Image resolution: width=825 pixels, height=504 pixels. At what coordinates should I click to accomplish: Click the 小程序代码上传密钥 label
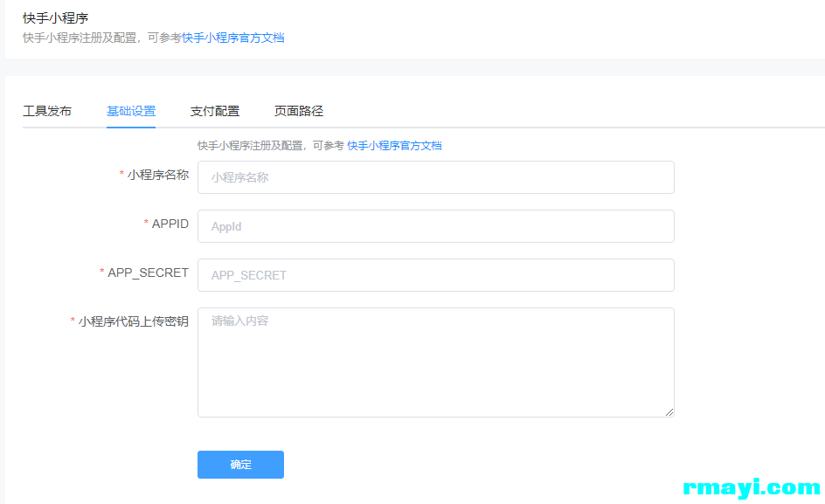(x=133, y=321)
